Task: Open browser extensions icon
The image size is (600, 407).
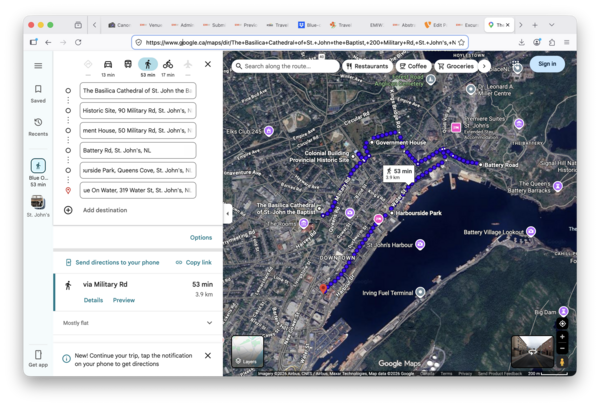Action: tap(552, 42)
